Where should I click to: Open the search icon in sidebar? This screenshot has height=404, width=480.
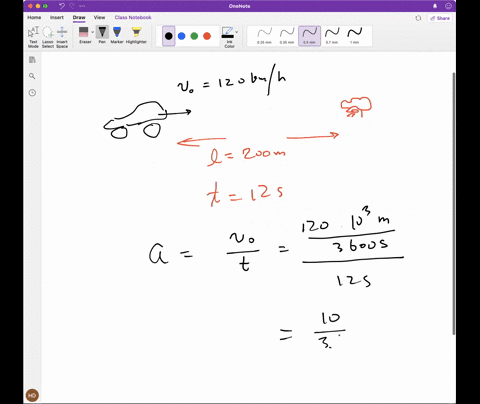pos(32,76)
